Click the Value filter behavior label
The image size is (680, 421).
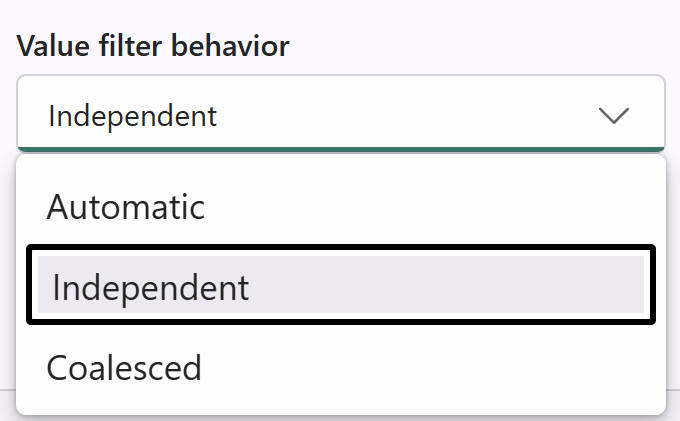coord(153,46)
